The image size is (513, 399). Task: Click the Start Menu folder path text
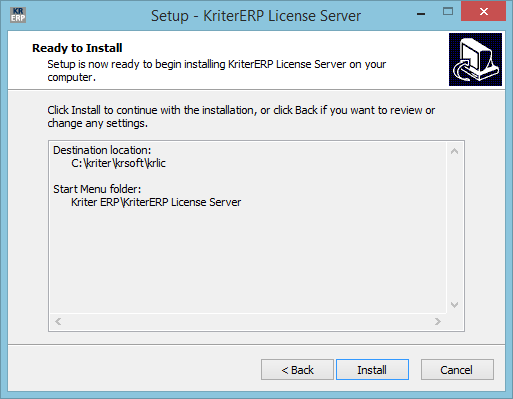[x=156, y=202]
